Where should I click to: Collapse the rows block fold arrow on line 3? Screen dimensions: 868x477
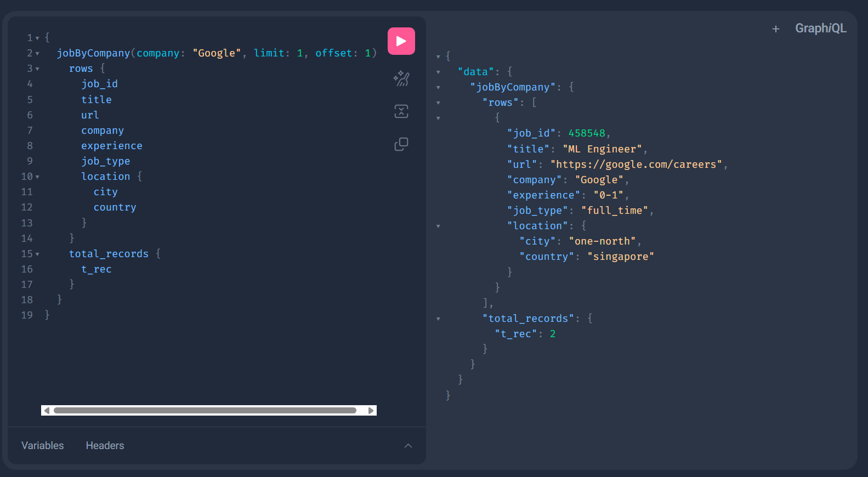pos(37,69)
